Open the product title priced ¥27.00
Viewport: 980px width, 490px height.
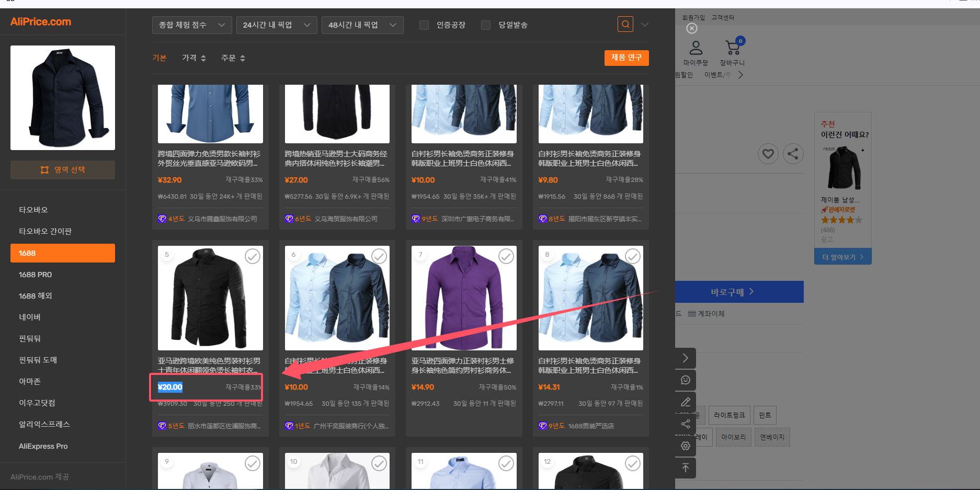coord(336,158)
